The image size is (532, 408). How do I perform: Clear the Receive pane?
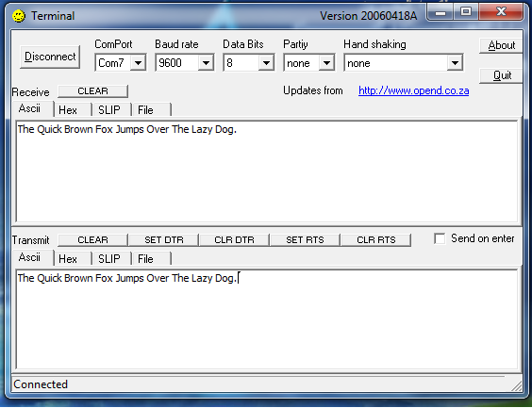coord(92,91)
